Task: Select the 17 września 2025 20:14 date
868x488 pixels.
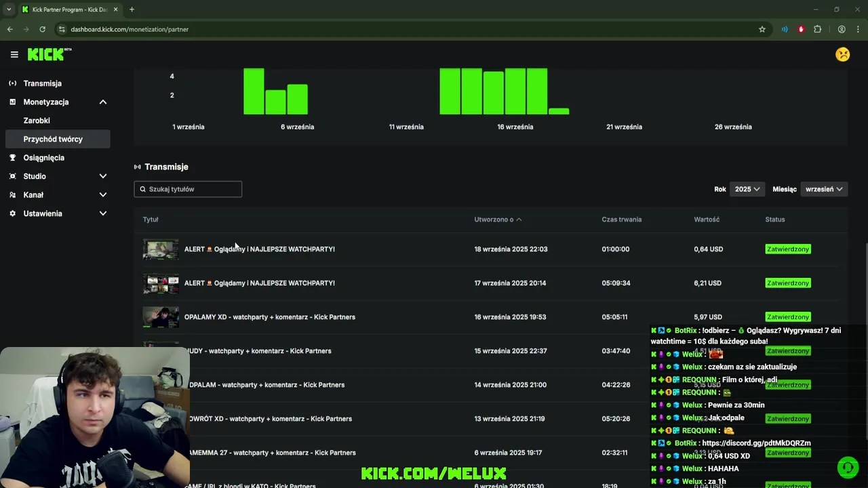Action: pyautogui.click(x=510, y=283)
